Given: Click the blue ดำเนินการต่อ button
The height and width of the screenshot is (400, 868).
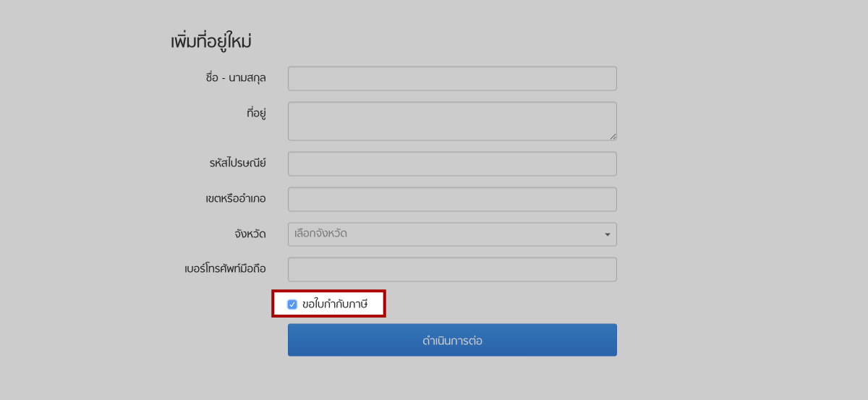Looking at the screenshot, I should point(452,340).
